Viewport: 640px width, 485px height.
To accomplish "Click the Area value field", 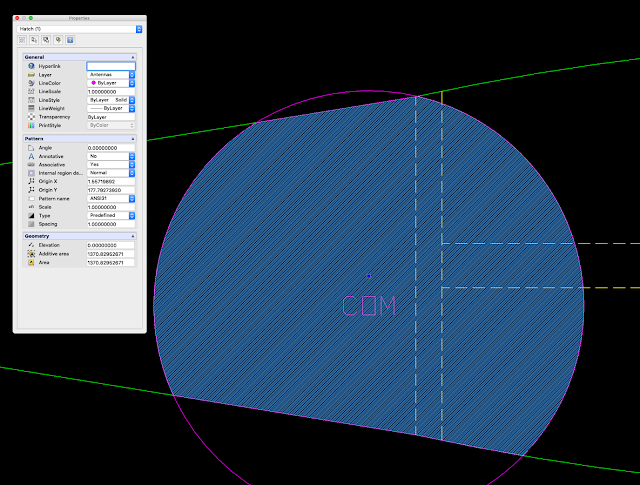I will click(x=111, y=263).
